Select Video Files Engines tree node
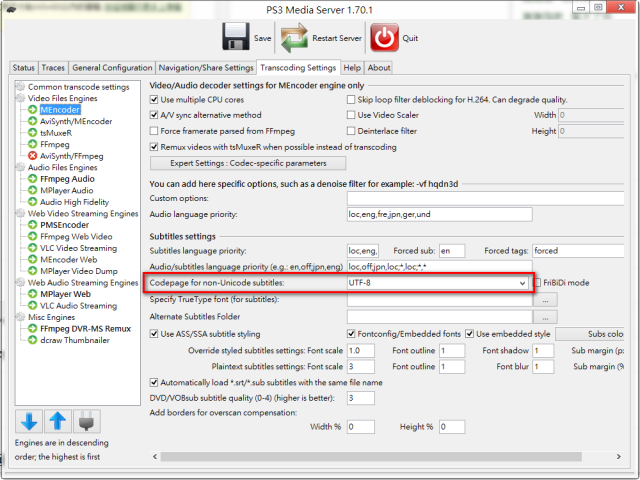 (x=62, y=98)
